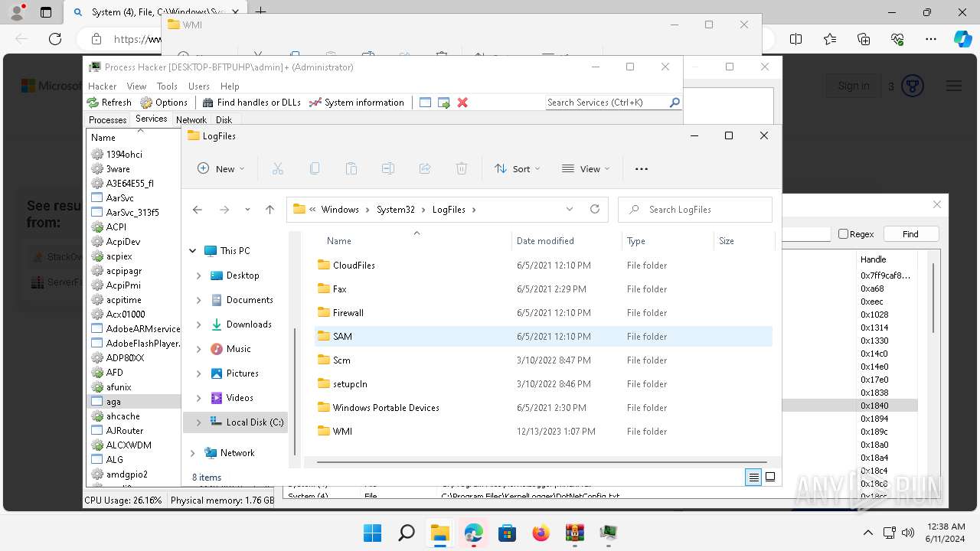Open Microsoft Store from taskbar
This screenshot has width=980, height=551.
coord(507,533)
